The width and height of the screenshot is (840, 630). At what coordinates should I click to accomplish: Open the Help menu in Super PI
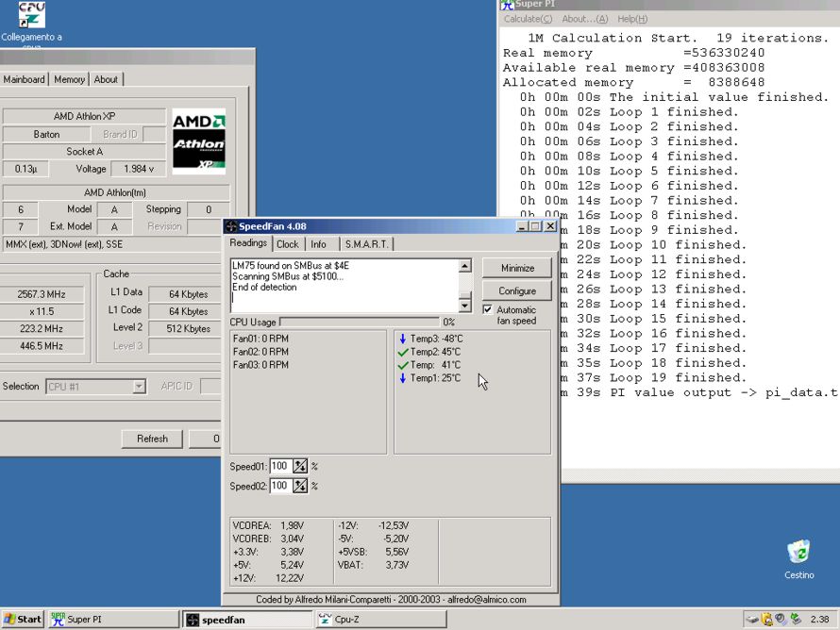point(632,19)
